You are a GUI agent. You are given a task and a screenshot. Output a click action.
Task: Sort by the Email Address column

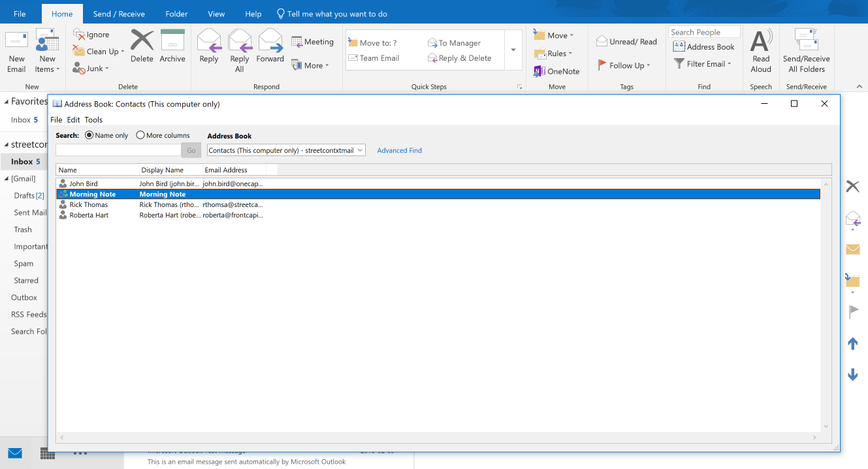[234, 170]
